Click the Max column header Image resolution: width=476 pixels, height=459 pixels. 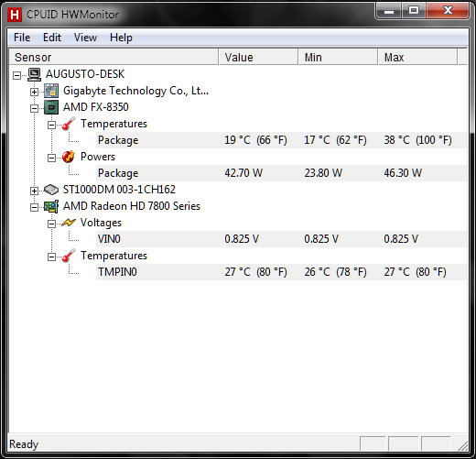click(417, 57)
